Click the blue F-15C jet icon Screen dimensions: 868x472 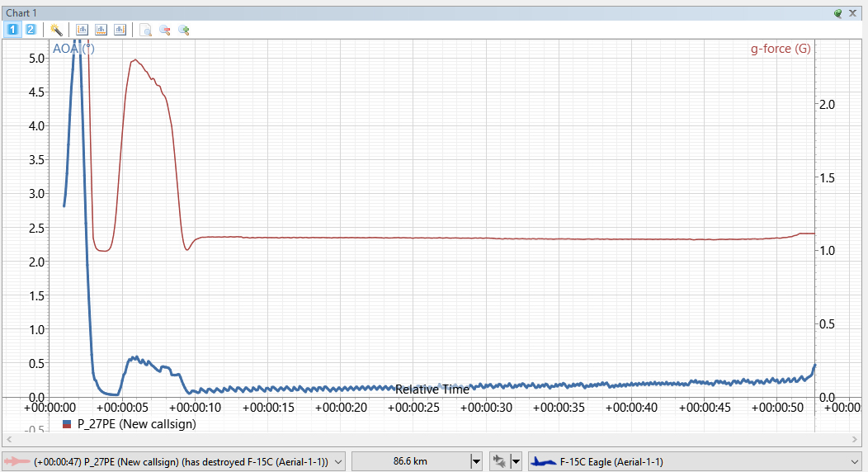tap(543, 461)
